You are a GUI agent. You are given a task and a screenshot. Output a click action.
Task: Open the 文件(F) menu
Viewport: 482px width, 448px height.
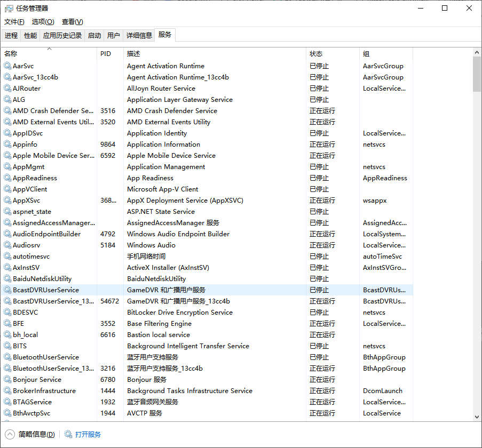coord(14,22)
